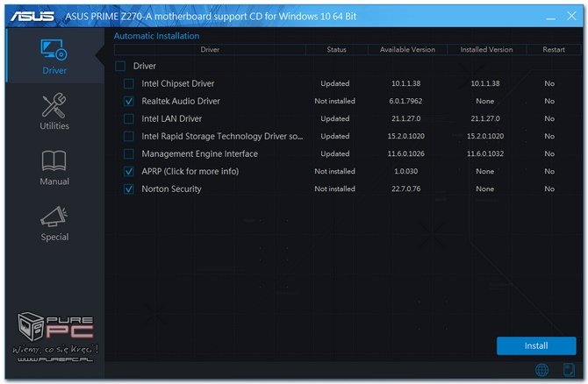Click the Status column header
Screen dimensions: 588x384
tap(336, 49)
